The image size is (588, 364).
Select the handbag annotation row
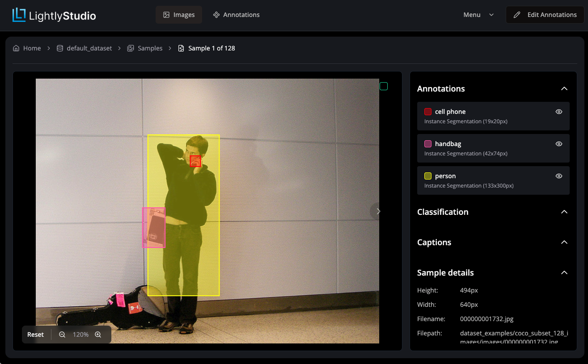pyautogui.click(x=493, y=148)
